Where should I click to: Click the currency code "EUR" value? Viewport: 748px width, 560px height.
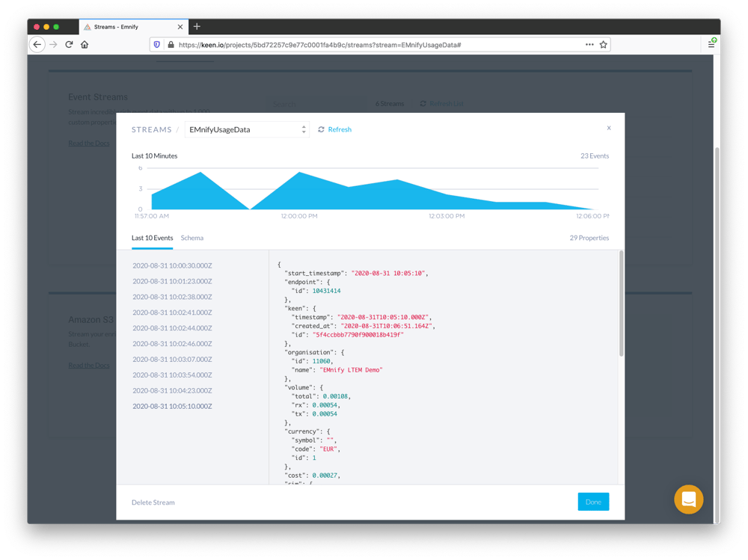328,449
